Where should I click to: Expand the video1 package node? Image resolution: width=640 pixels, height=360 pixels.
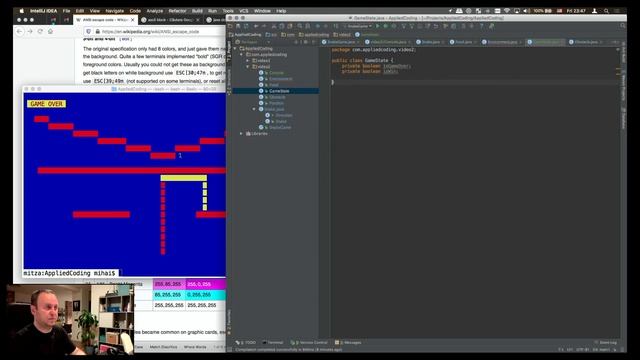coord(248,60)
